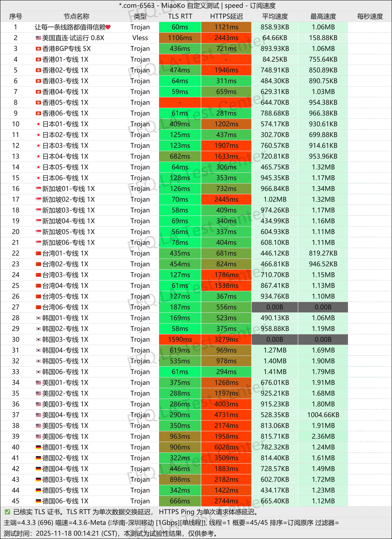392x539 pixels.
Task: Click the Singapore flag beside 新加坡01-专线 1X
Action: click(38, 189)
